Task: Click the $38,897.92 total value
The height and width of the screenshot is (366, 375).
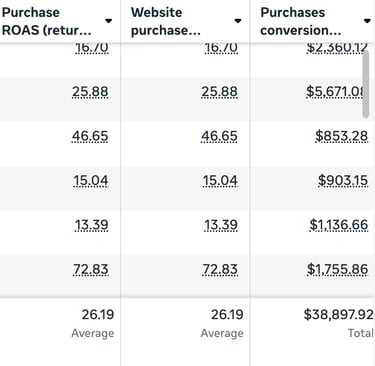Action: click(x=338, y=314)
